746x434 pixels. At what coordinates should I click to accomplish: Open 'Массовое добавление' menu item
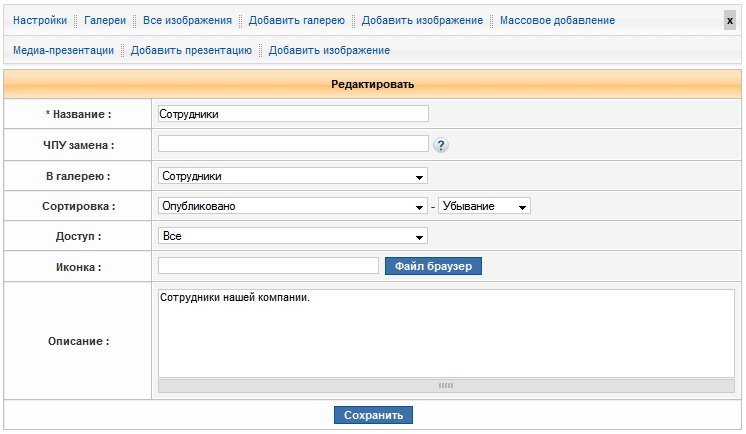[557, 20]
